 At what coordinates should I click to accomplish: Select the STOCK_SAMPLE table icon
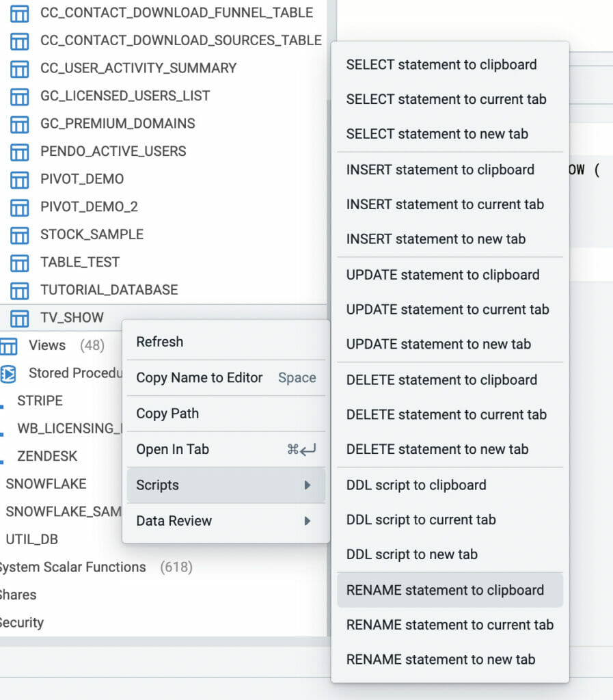(19, 234)
